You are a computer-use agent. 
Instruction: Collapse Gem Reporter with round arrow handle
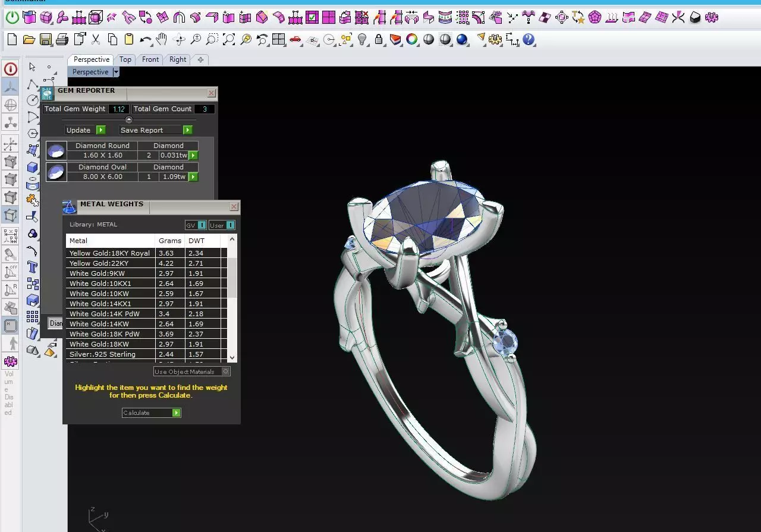(129, 119)
